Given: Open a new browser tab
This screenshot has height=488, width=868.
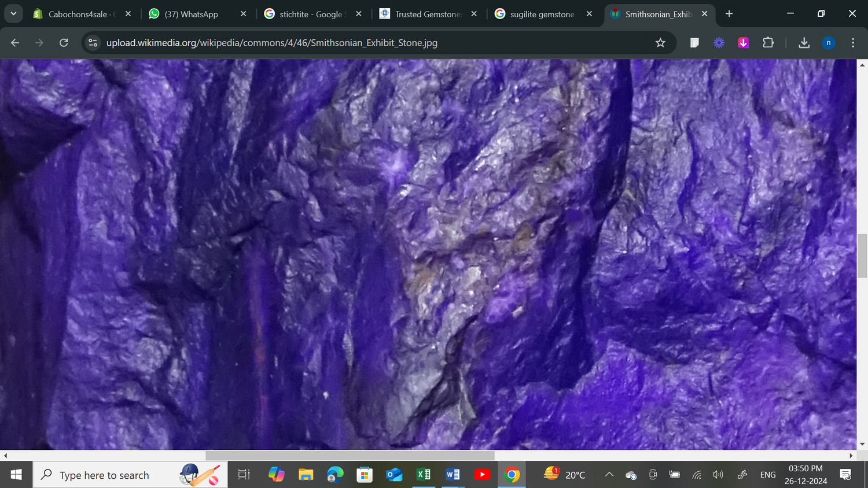Looking at the screenshot, I should (x=729, y=14).
